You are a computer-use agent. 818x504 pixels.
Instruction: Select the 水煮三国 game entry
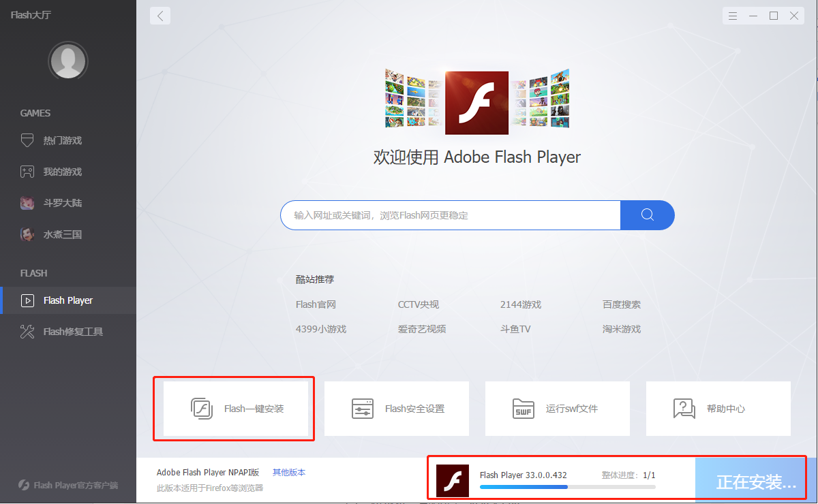(x=61, y=234)
